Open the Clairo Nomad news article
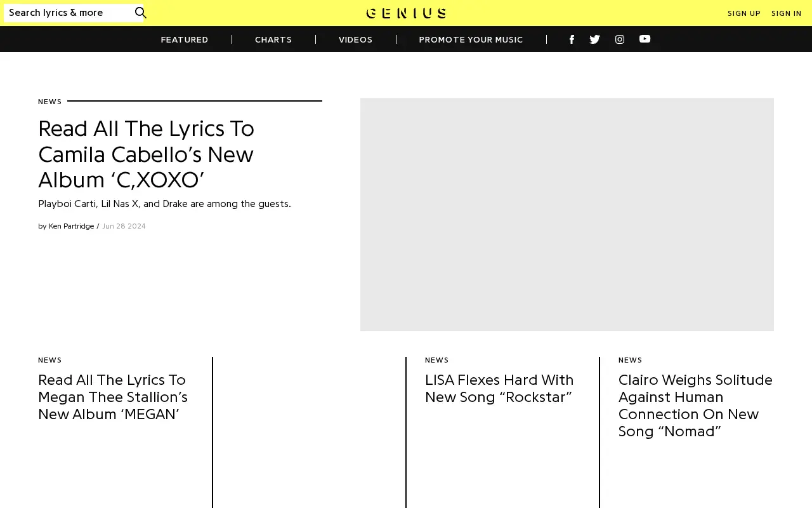 click(x=695, y=406)
